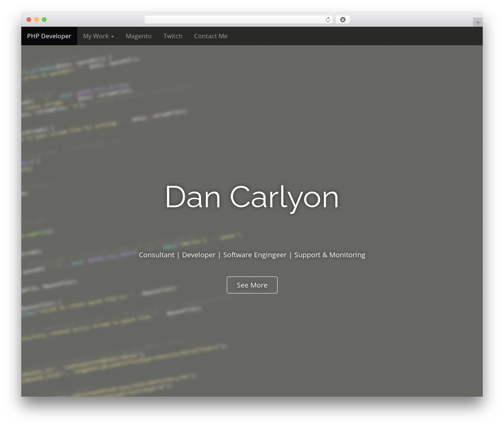
Task: Reload the page with the refresh icon
Action: (328, 20)
